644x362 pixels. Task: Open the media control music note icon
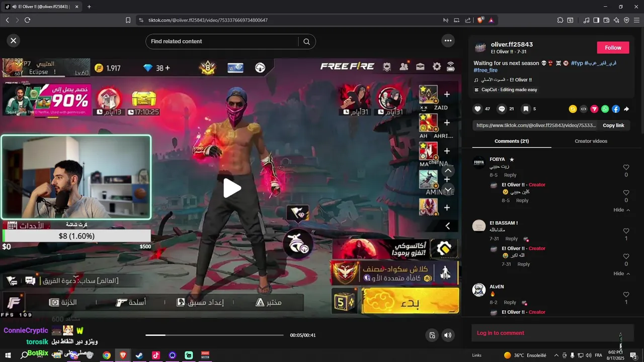[586, 20]
